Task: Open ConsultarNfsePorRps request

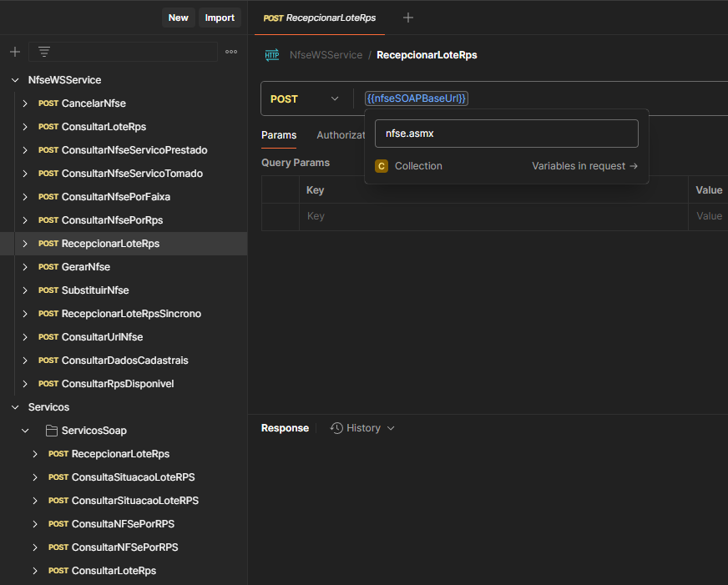Action: [x=112, y=220]
